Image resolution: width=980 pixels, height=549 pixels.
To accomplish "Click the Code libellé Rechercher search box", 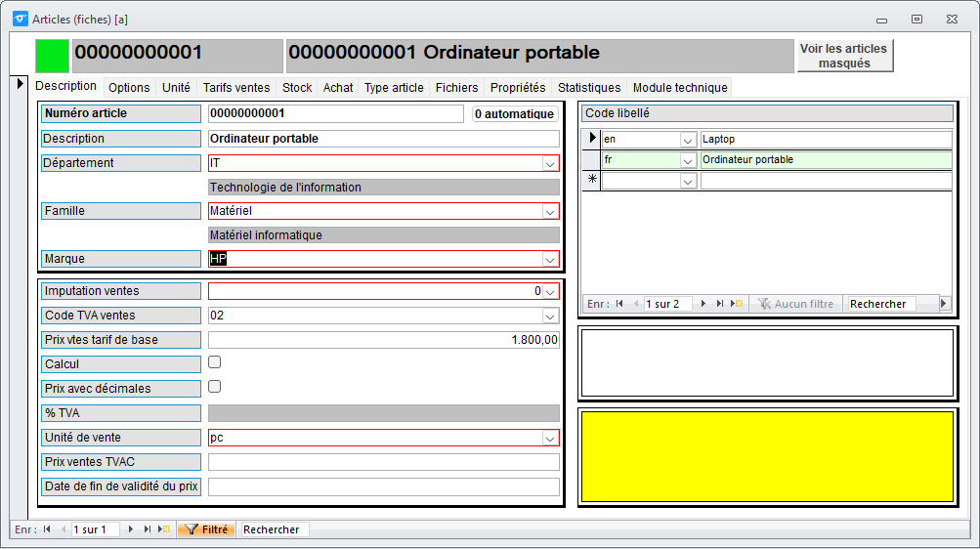I will (881, 304).
